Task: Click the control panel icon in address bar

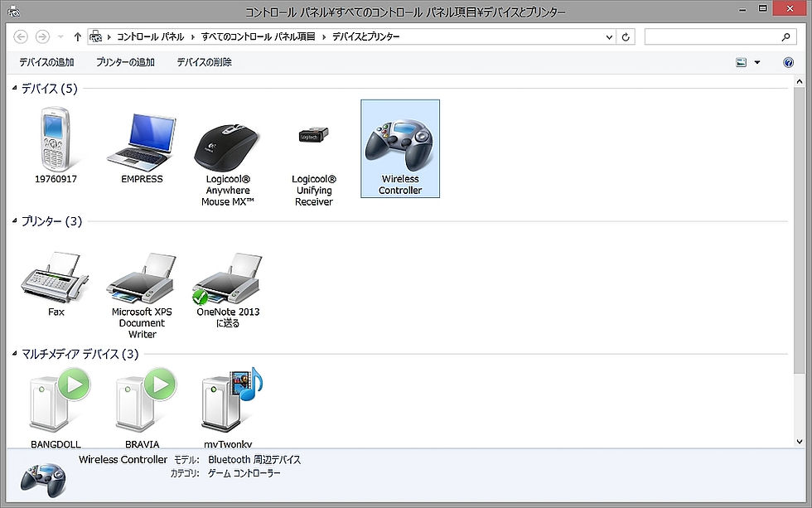Action: [x=96, y=36]
